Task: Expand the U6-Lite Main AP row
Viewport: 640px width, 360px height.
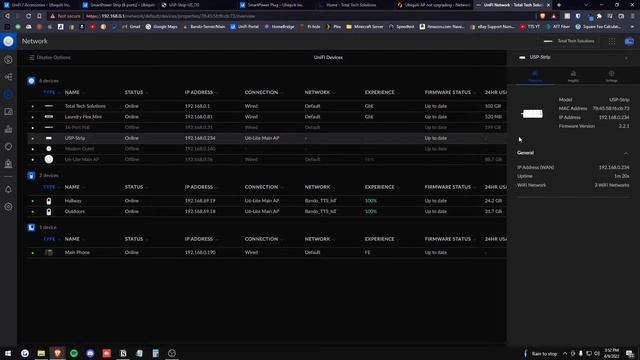Action: click(x=33, y=160)
